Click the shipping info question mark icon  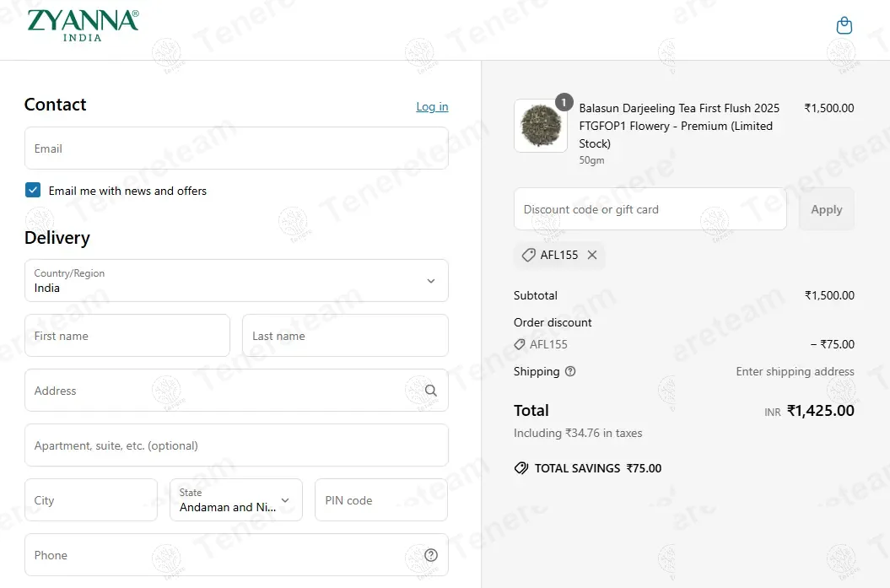click(570, 371)
